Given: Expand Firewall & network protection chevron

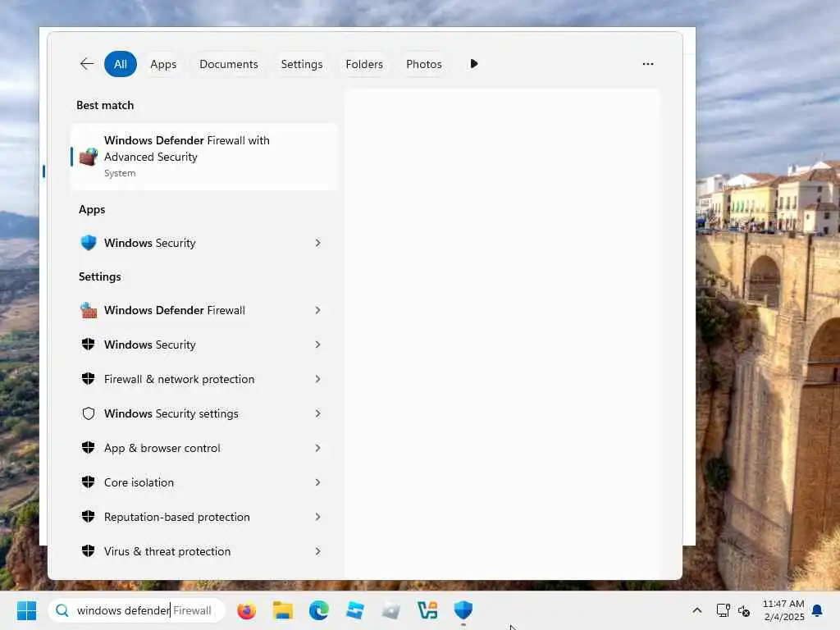Looking at the screenshot, I should pyautogui.click(x=317, y=379).
